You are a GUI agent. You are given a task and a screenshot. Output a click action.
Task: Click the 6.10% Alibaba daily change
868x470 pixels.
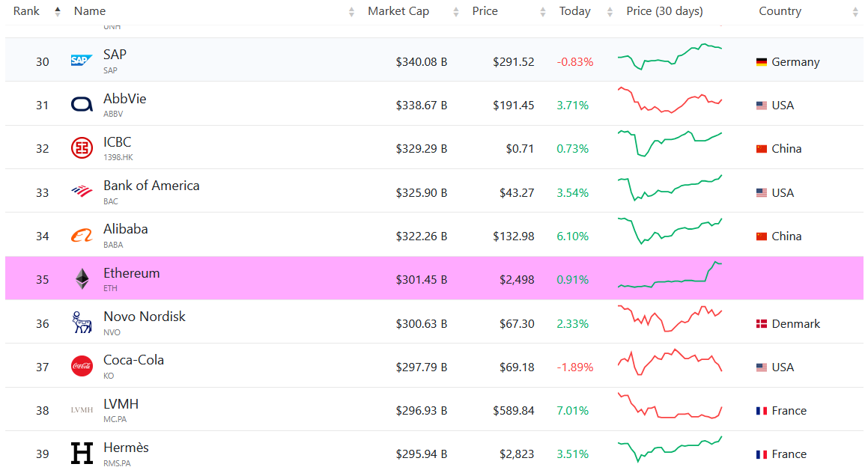point(572,236)
